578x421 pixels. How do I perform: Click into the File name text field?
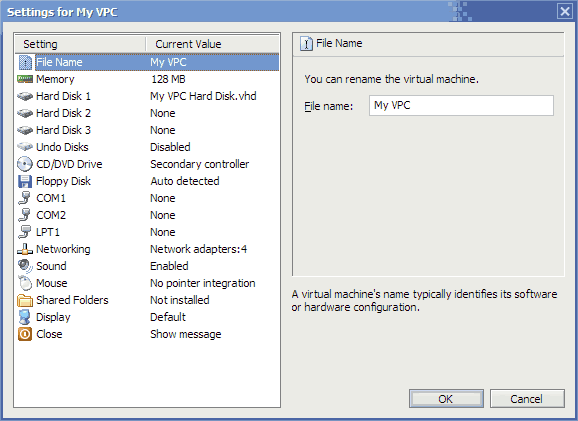pos(461,105)
